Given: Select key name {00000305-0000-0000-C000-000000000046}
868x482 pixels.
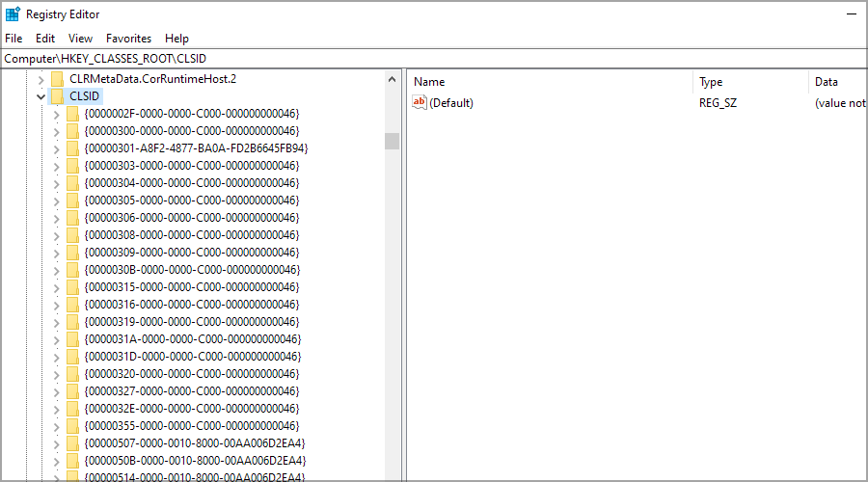Looking at the screenshot, I should tap(192, 201).
